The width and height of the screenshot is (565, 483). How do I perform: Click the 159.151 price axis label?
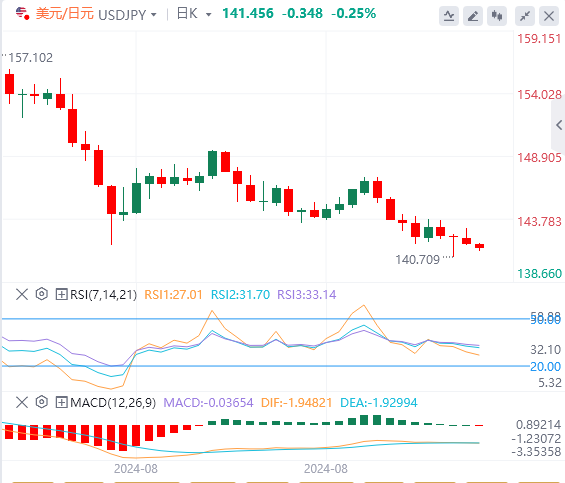tap(539, 39)
